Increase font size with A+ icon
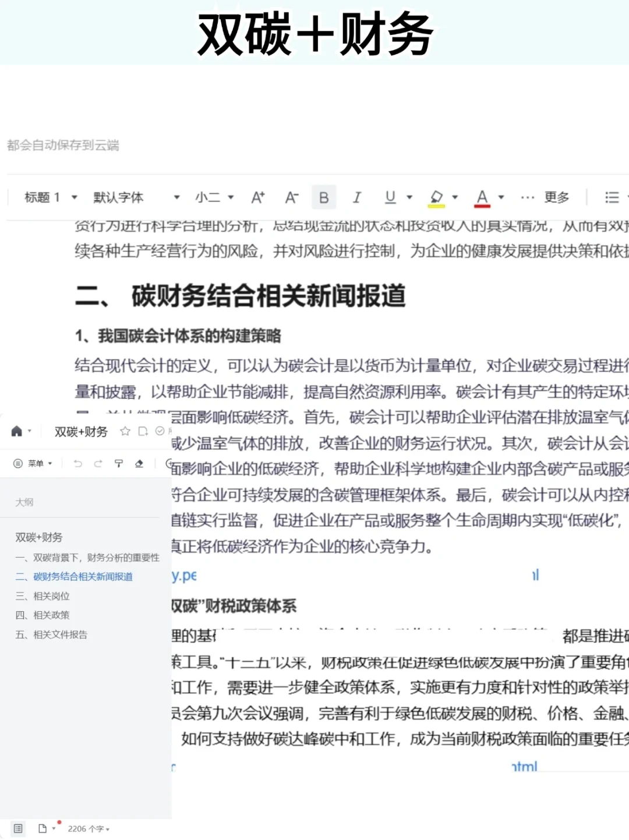The height and width of the screenshot is (840, 629). (258, 197)
